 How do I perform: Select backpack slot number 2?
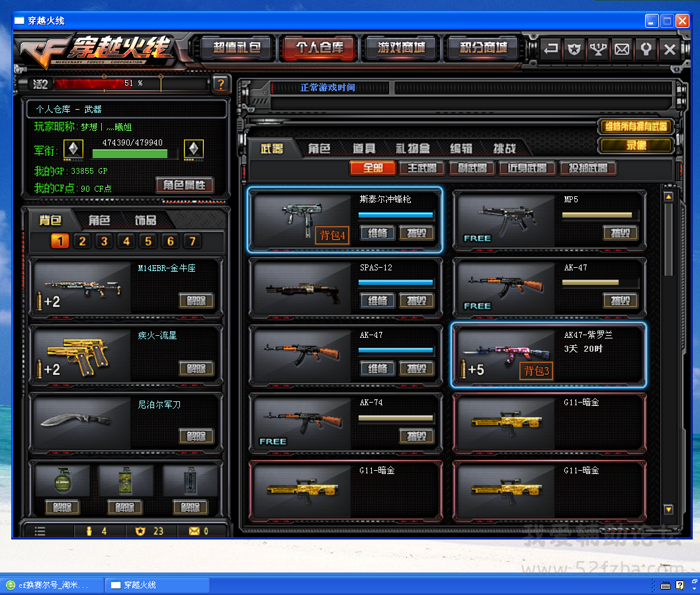point(82,241)
